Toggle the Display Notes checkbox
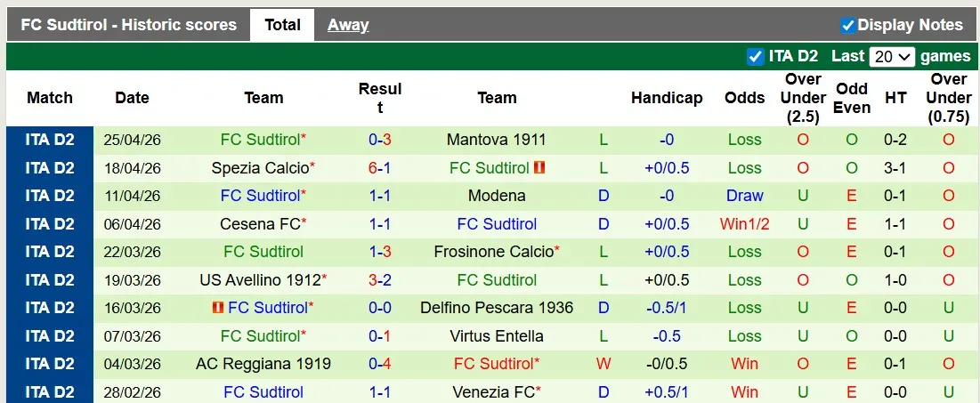The image size is (980, 403). coord(848,25)
